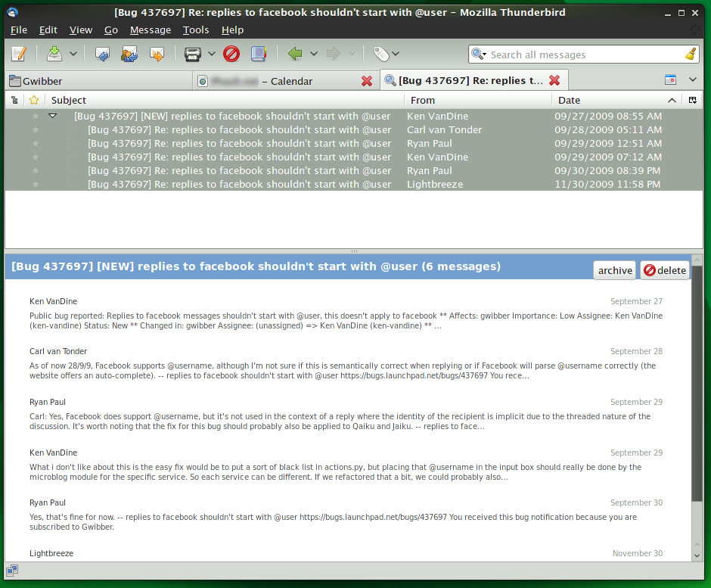Clear search with the broom icon
This screenshot has width=711, height=588.
tap(691, 54)
